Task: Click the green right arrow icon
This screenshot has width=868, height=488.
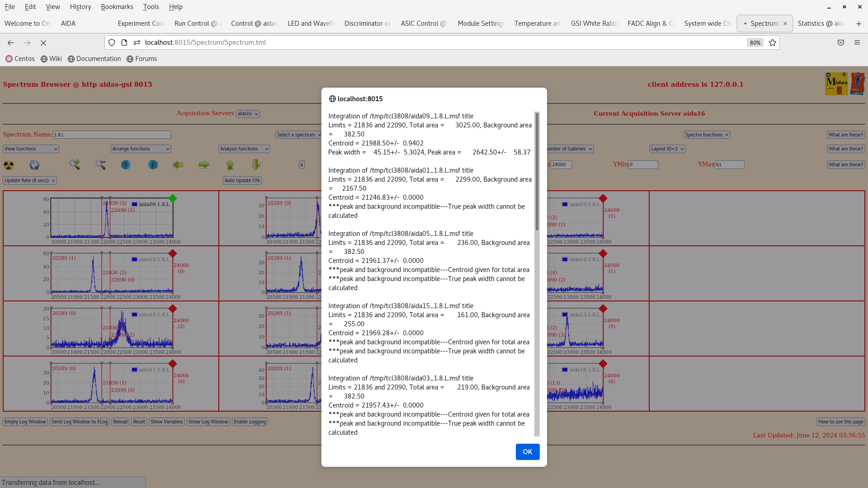Action: [204, 165]
